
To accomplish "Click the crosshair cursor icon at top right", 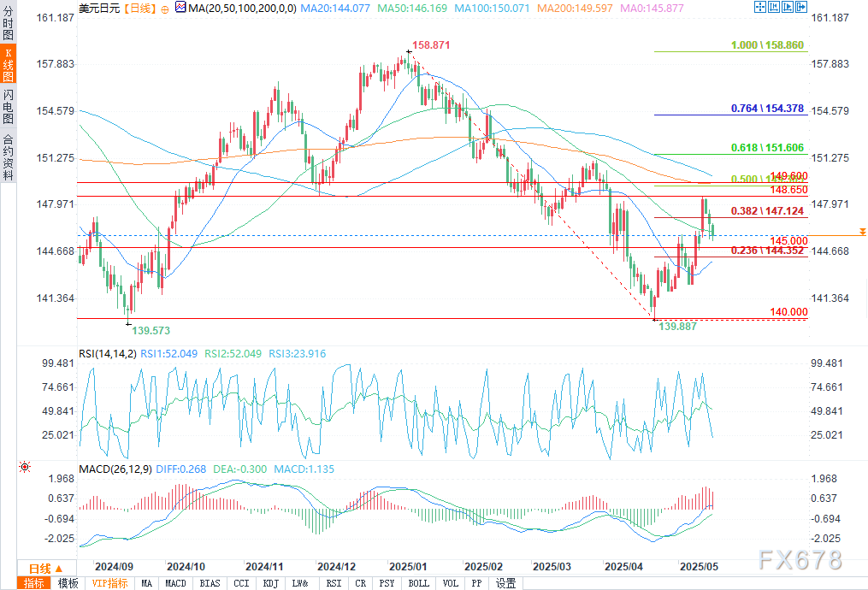I will click(760, 7).
